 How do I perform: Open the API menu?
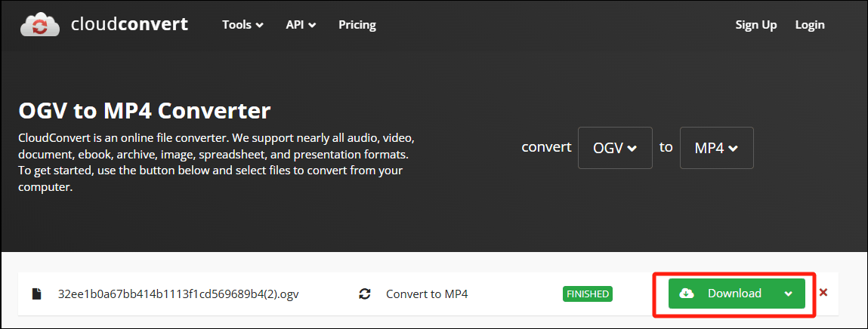pyautogui.click(x=301, y=25)
